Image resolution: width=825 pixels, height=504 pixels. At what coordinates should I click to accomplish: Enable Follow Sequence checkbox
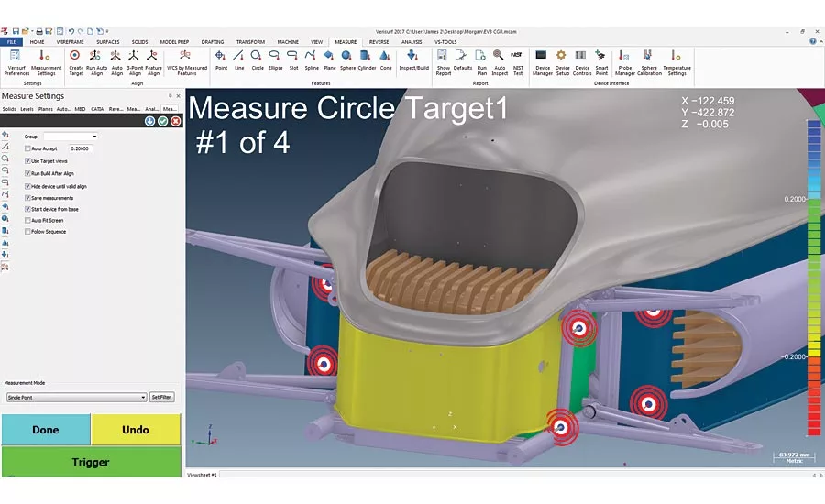coord(27,232)
